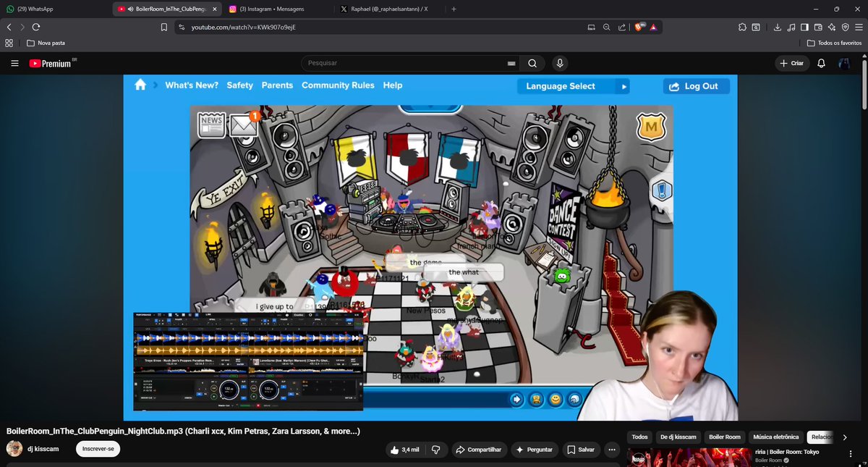Screen dimensions: 868x467
Task: Expand the Language Select dropdown
Action: tap(573, 86)
